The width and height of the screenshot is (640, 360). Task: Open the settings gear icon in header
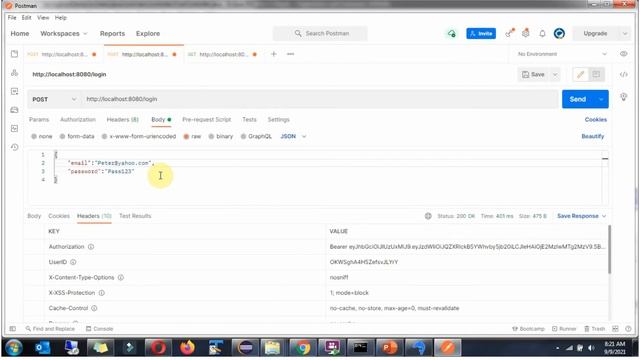[526, 33]
